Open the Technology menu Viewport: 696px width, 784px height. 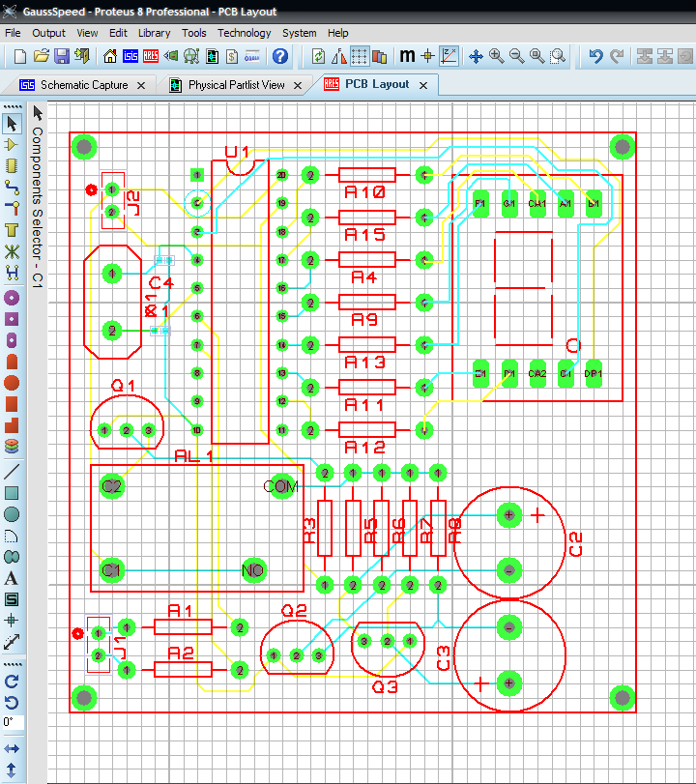coord(244,33)
